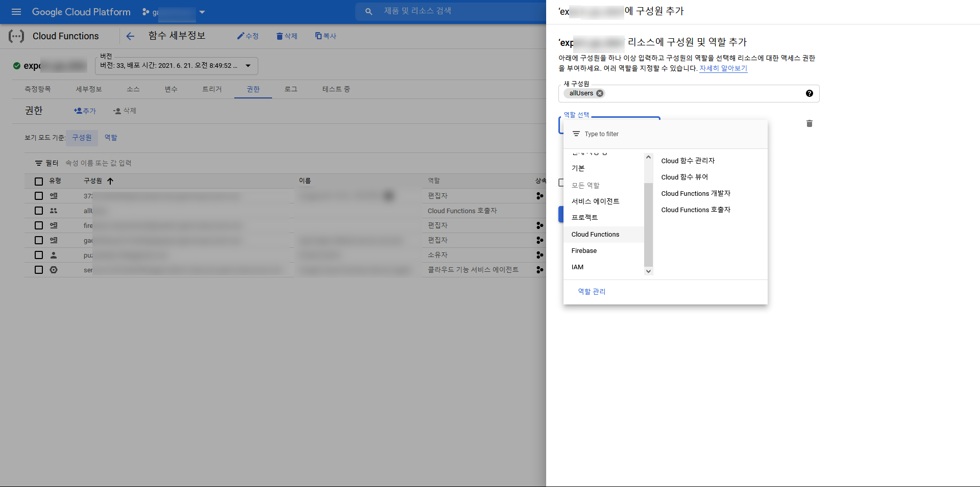Remove the allUsers chip with its x
980x487 pixels.
tap(600, 93)
